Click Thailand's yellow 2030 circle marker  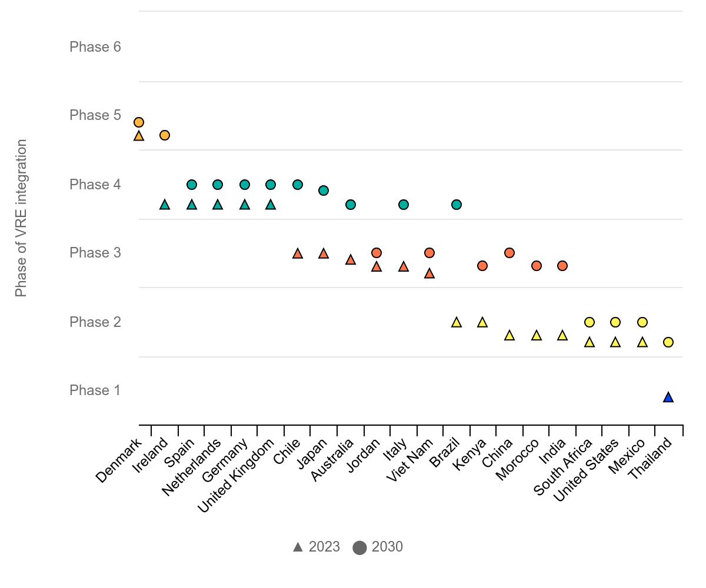pyautogui.click(x=668, y=342)
